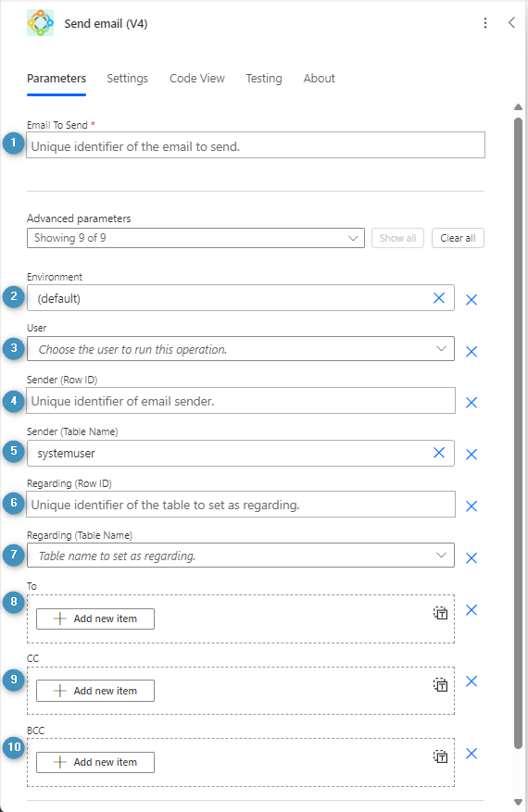Remove the Environment parameter
Screen dimensions: 528x812
click(x=471, y=299)
